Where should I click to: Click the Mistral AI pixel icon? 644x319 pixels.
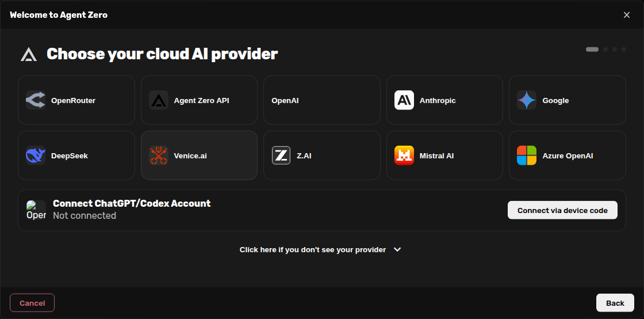pos(404,155)
